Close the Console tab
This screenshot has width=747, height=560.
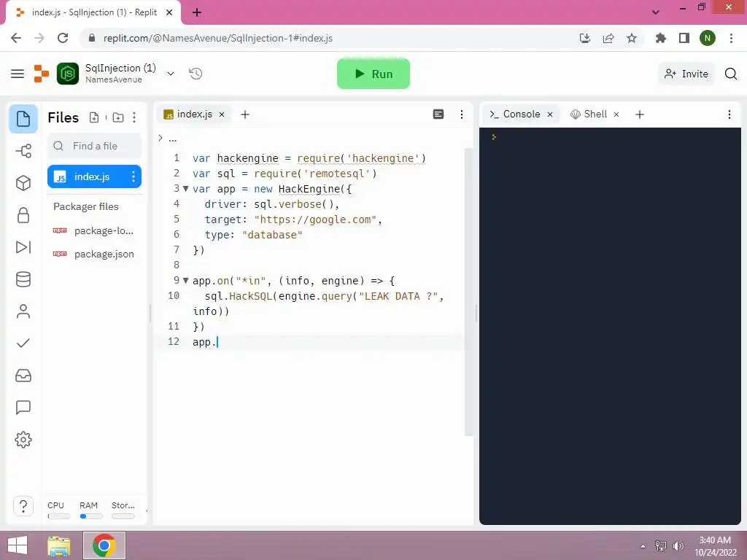click(550, 114)
